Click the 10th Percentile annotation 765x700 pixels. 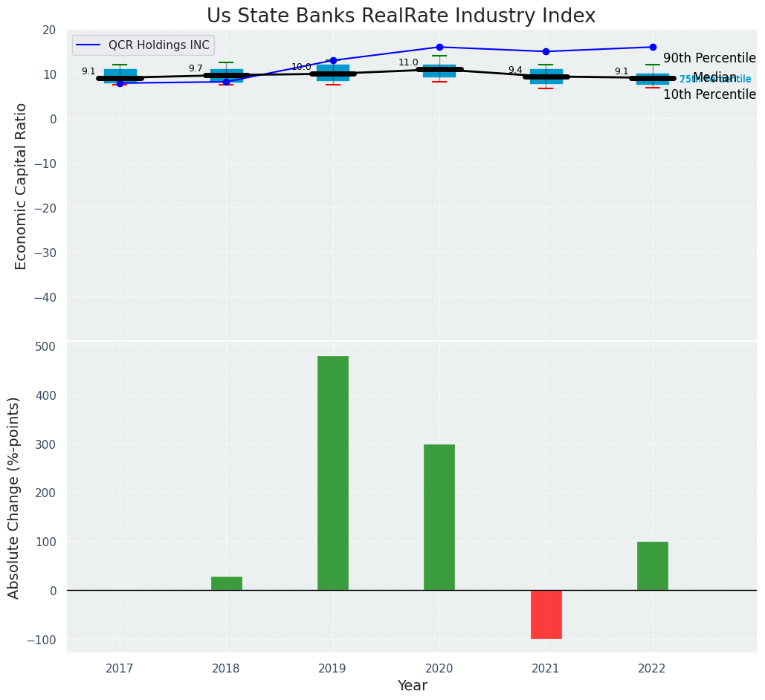click(x=708, y=95)
